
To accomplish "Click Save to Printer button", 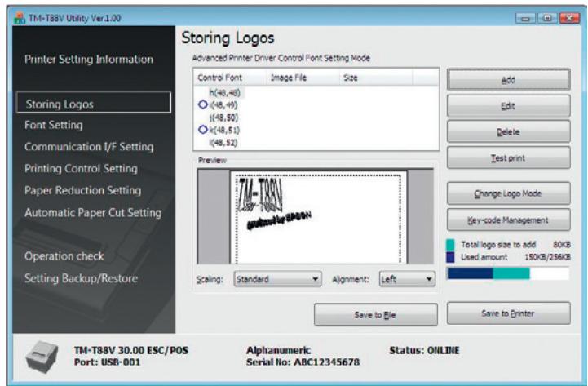I will tap(509, 313).
